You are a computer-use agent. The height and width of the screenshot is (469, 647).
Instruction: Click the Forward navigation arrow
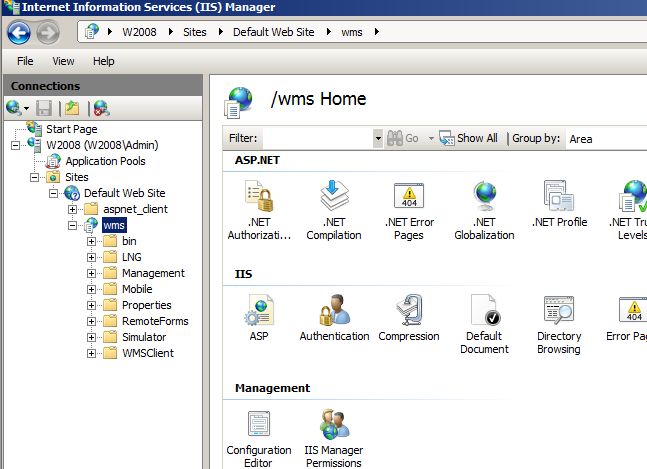(x=48, y=33)
